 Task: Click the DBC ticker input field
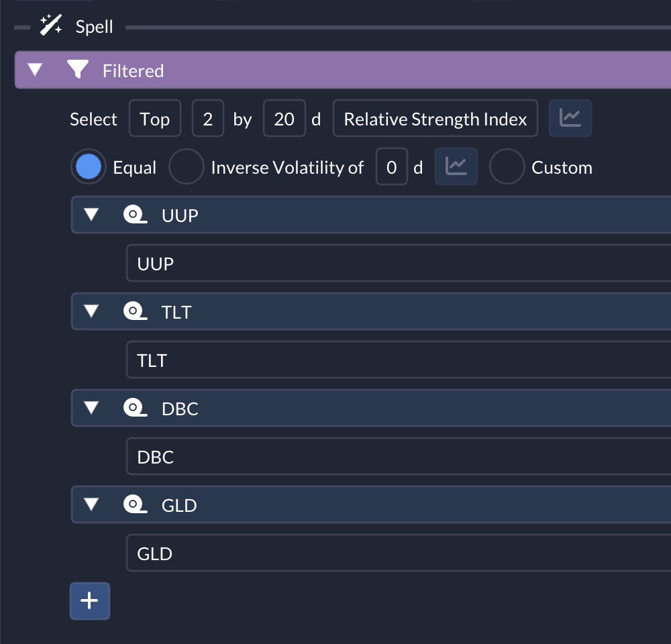coord(399,457)
